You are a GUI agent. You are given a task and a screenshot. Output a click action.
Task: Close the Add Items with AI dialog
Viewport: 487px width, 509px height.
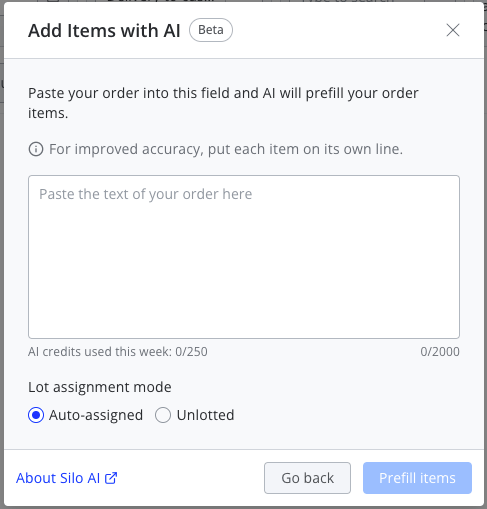(453, 30)
